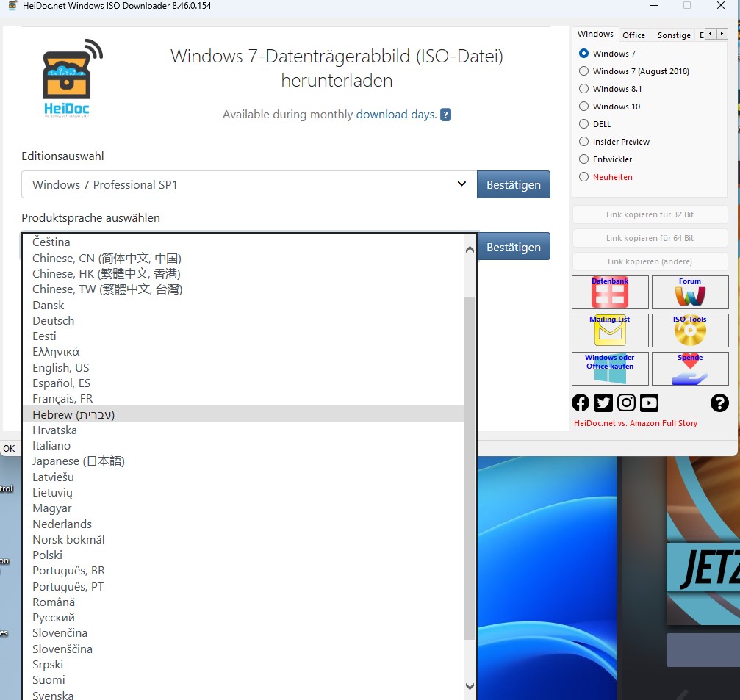740x700 pixels.
Task: Open the Forum icon tile
Action: 690,292
